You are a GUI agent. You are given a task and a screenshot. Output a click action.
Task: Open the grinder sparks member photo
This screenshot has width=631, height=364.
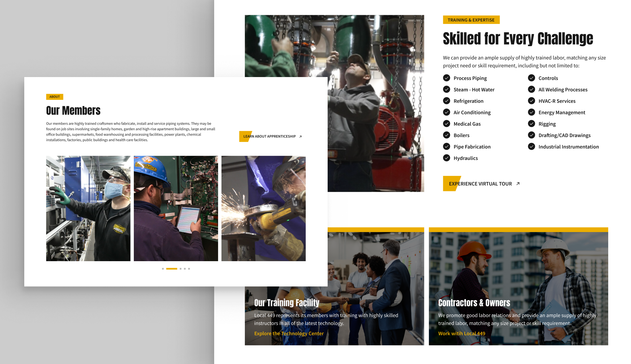[263, 208]
